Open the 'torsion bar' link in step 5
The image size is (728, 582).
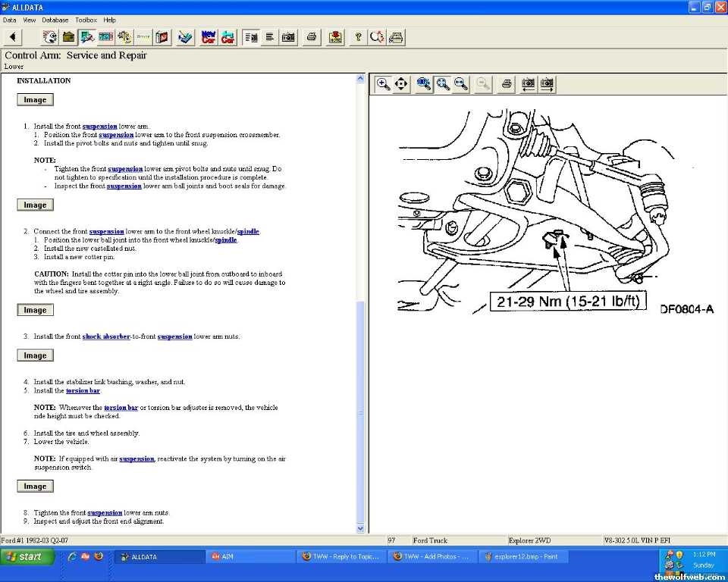pyautogui.click(x=83, y=391)
